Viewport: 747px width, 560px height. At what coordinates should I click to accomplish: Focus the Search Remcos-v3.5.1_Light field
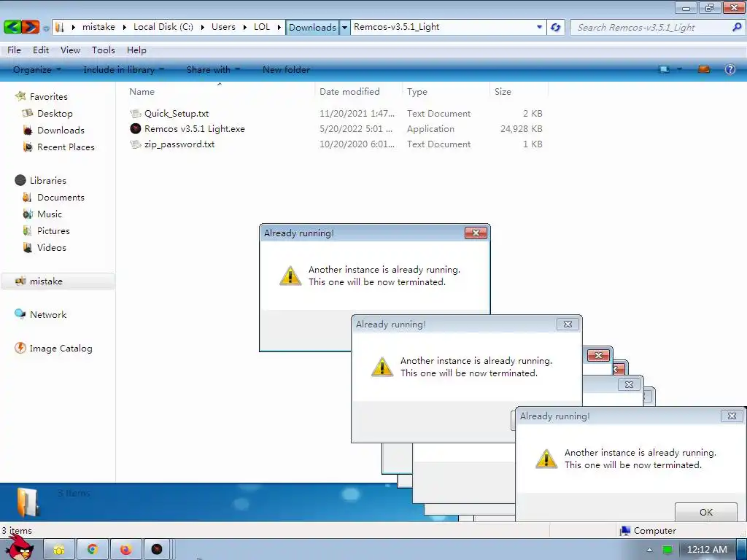tap(657, 27)
